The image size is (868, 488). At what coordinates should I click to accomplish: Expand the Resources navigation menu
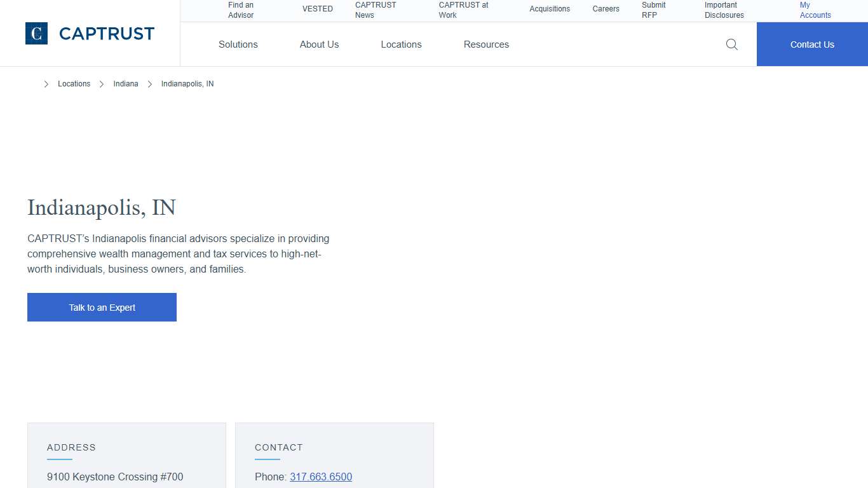[x=486, y=44]
